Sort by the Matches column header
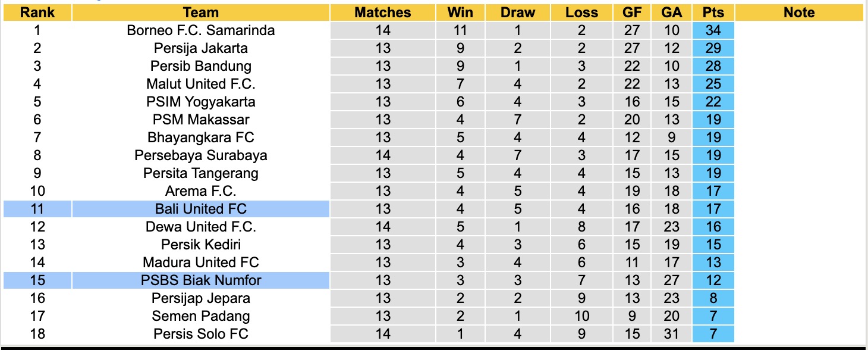 pyautogui.click(x=383, y=12)
